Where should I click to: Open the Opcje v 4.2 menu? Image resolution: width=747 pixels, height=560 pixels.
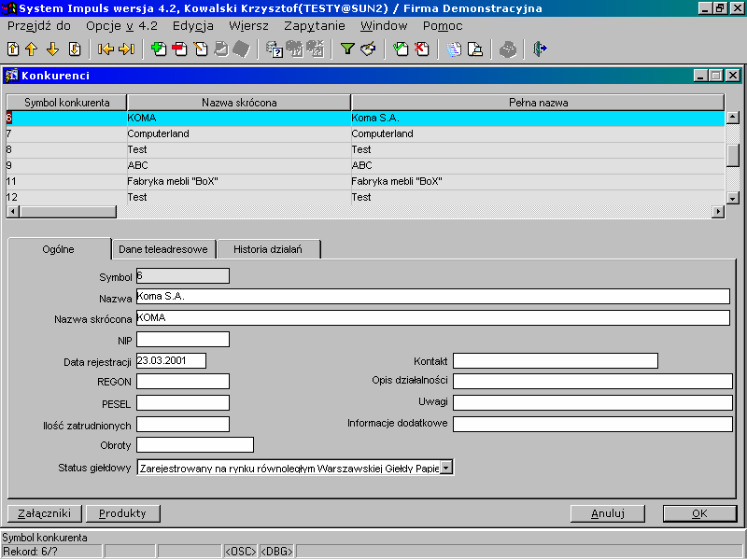coord(121,26)
